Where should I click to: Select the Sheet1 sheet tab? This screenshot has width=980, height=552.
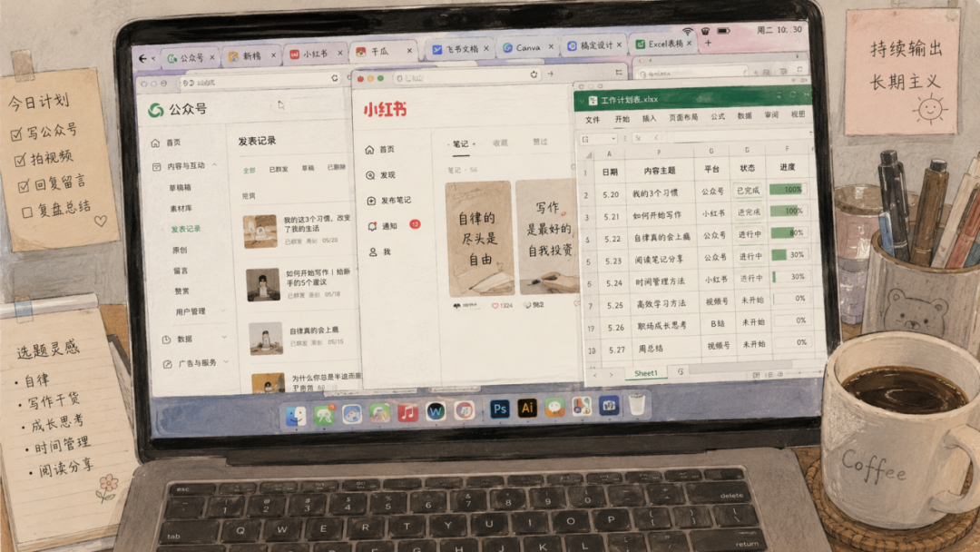646,373
